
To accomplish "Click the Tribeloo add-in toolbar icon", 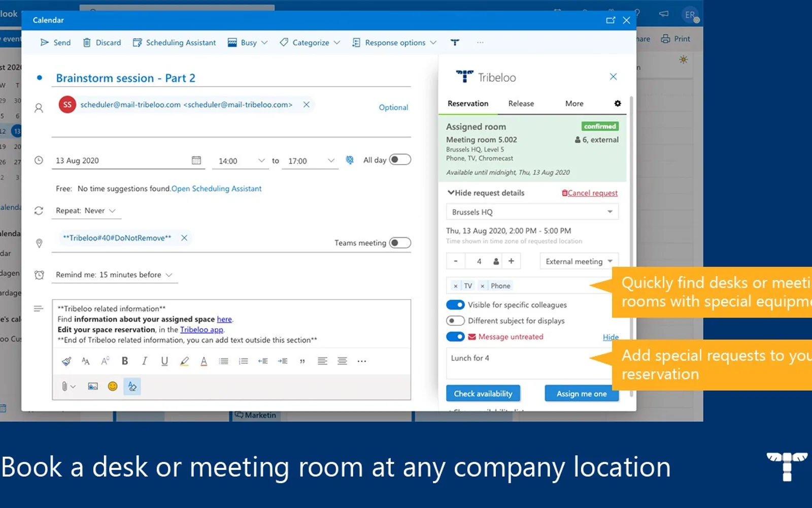I will click(x=455, y=43).
